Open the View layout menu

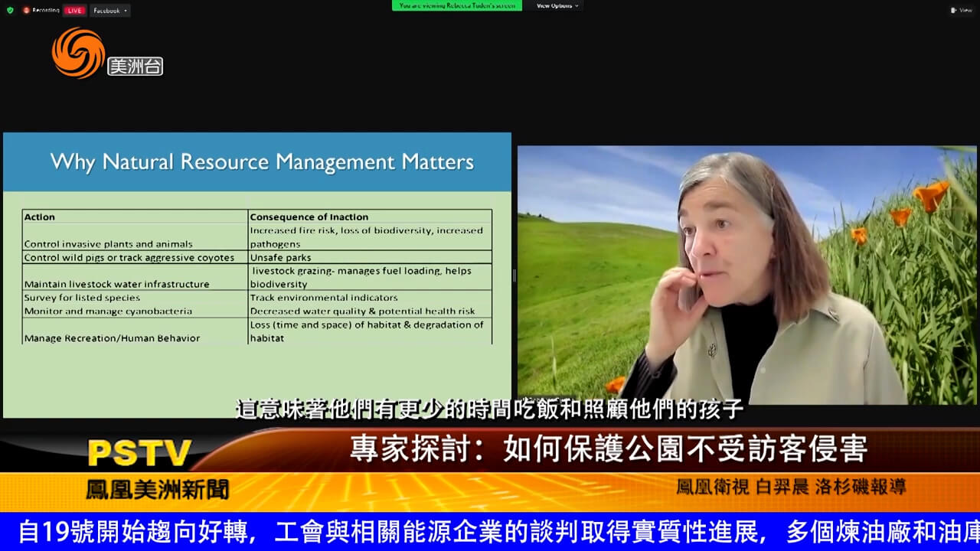[961, 10]
